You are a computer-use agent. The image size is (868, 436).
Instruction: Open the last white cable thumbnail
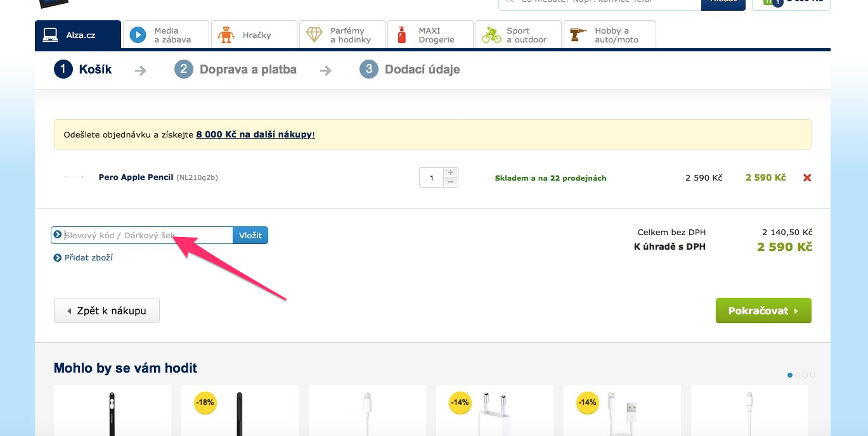[x=749, y=411]
